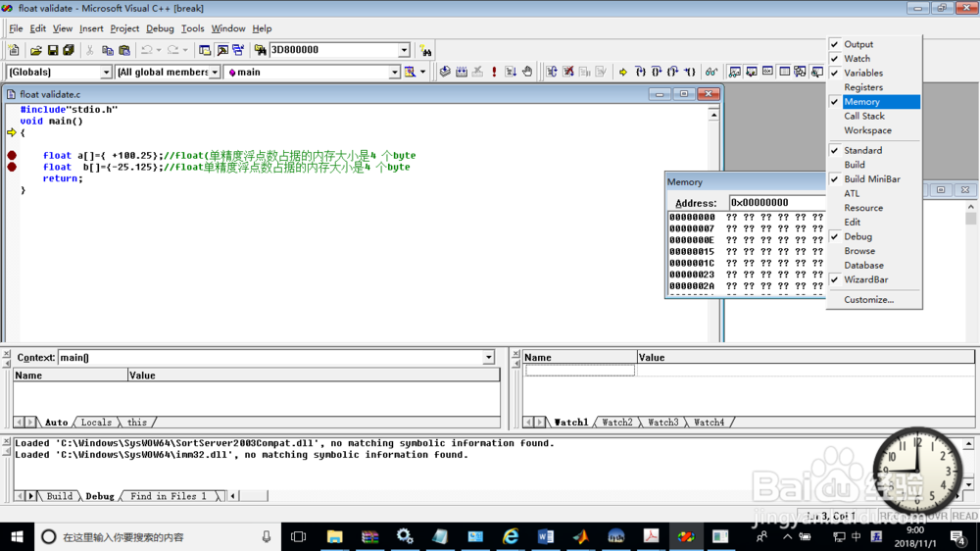
Task: Open the WizardBar actions dropdown arrow
Action: (423, 73)
